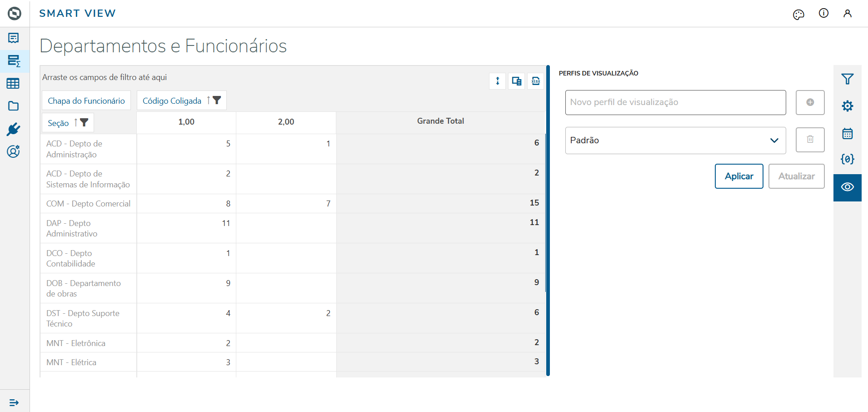Click the expand rows vertical arrows icon
The image size is (868, 412).
tap(498, 81)
